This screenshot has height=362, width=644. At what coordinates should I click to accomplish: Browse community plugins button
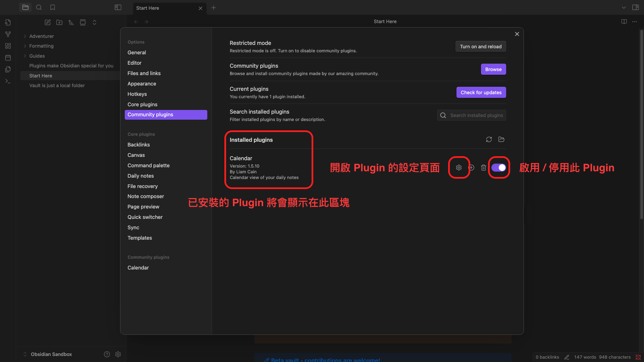click(493, 69)
